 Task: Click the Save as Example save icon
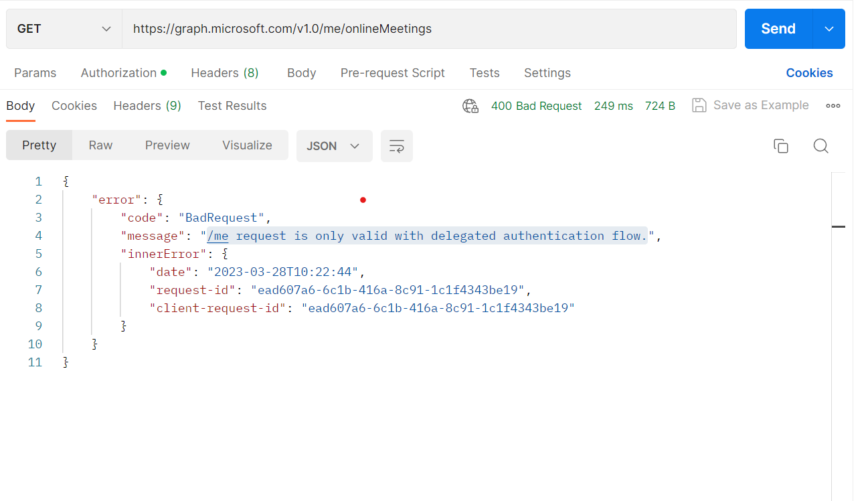click(699, 105)
